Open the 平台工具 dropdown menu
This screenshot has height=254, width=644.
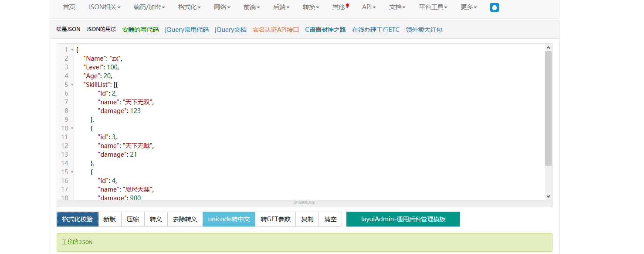click(433, 7)
